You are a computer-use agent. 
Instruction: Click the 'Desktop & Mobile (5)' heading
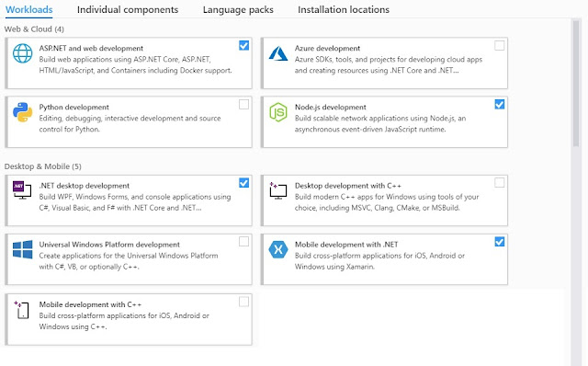coord(43,166)
